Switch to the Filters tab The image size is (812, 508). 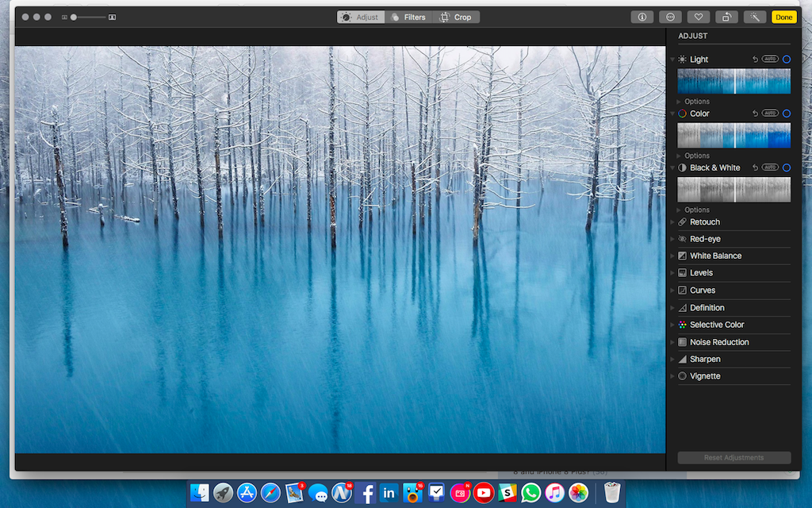pos(408,17)
